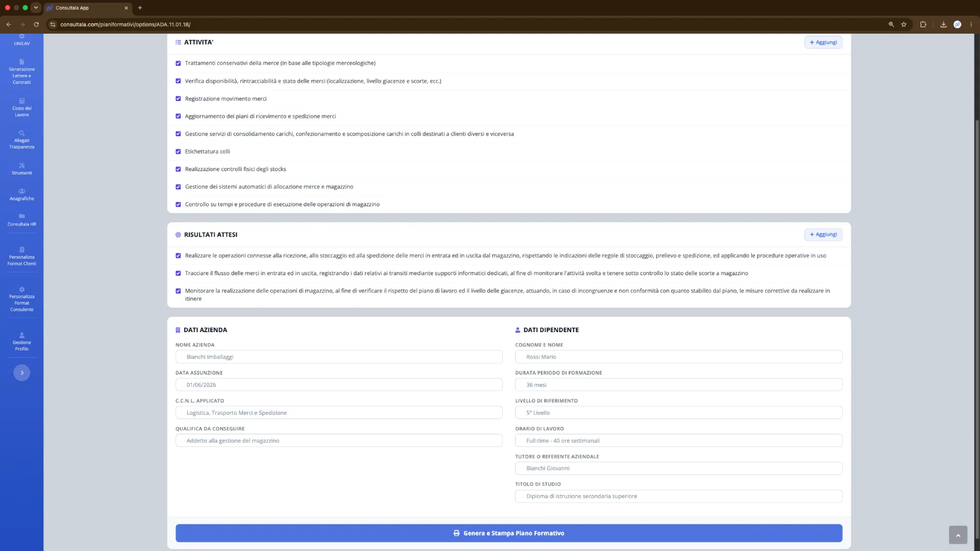Open Strumenti tools section
This screenshot has width=980, height=551.
(21, 169)
